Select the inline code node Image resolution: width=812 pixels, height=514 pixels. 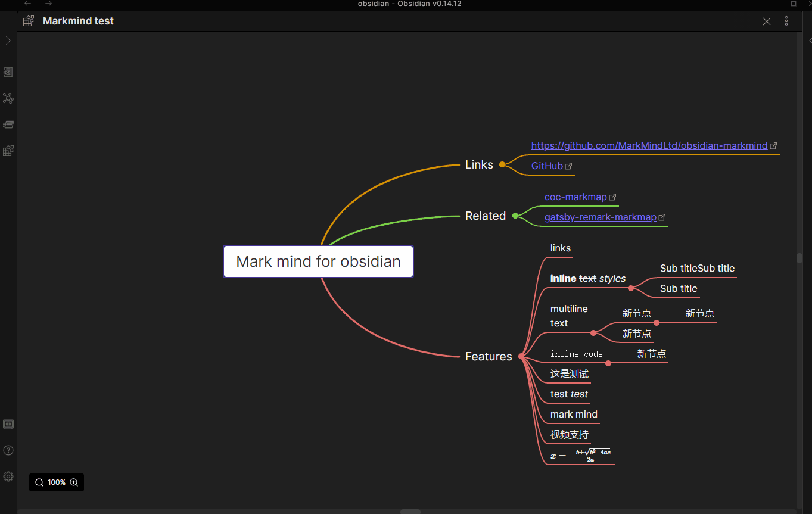coord(577,354)
